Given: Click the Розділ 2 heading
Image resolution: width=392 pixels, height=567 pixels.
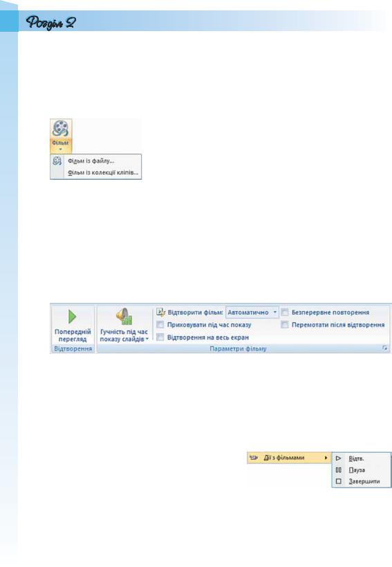Looking at the screenshot, I should coord(51,22).
